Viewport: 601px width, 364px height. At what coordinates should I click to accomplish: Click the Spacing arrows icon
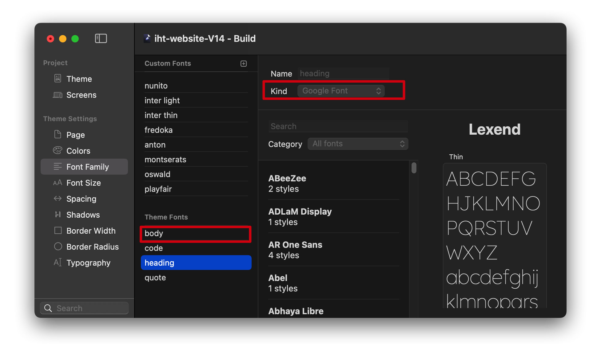[58, 198]
